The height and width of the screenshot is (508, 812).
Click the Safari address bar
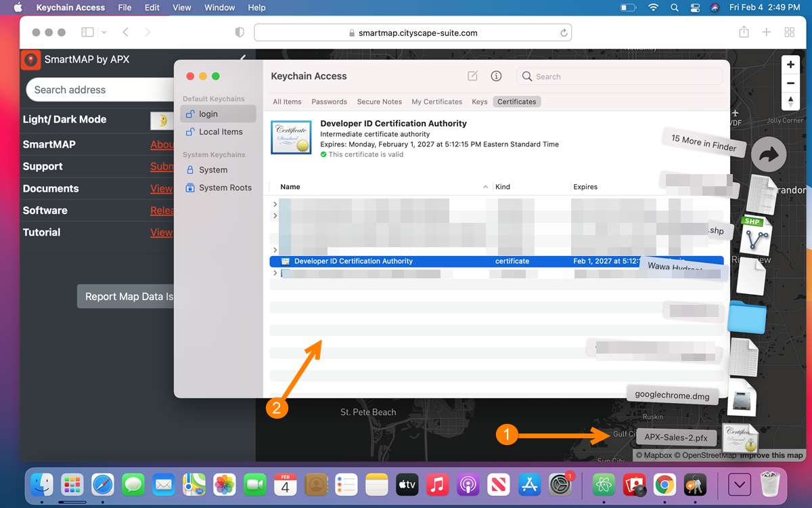coord(413,33)
